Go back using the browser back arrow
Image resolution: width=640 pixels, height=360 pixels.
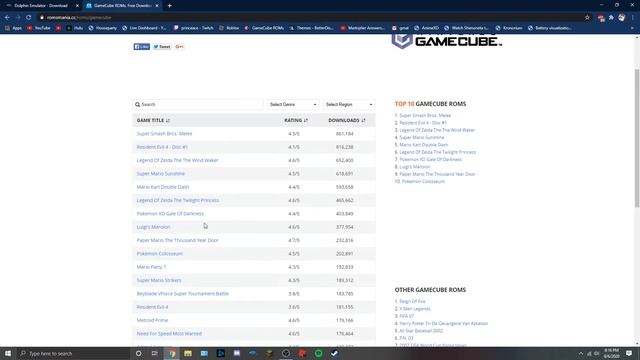[x=7, y=18]
